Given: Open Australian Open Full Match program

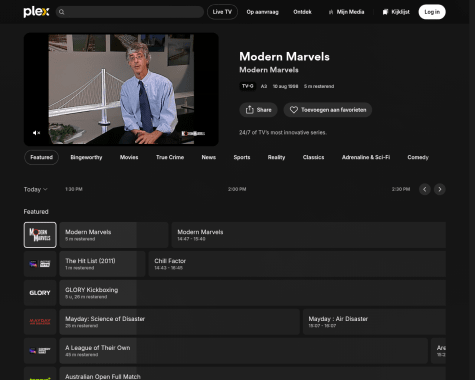Looking at the screenshot, I should point(253,374).
